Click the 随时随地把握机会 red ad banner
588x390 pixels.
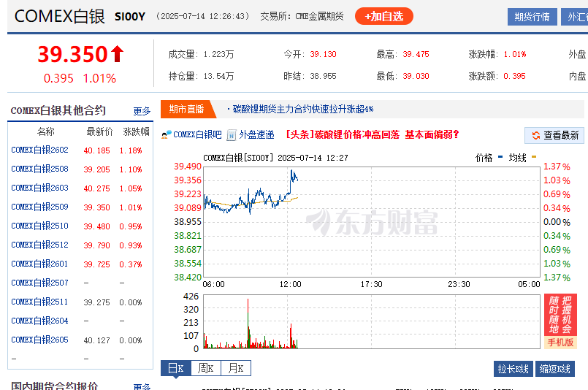[560, 315]
